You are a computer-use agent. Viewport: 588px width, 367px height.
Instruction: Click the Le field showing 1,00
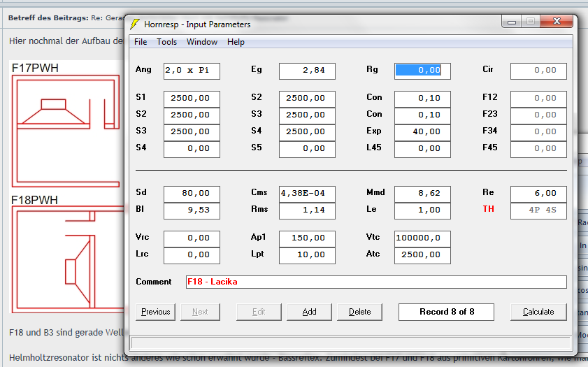422,210
